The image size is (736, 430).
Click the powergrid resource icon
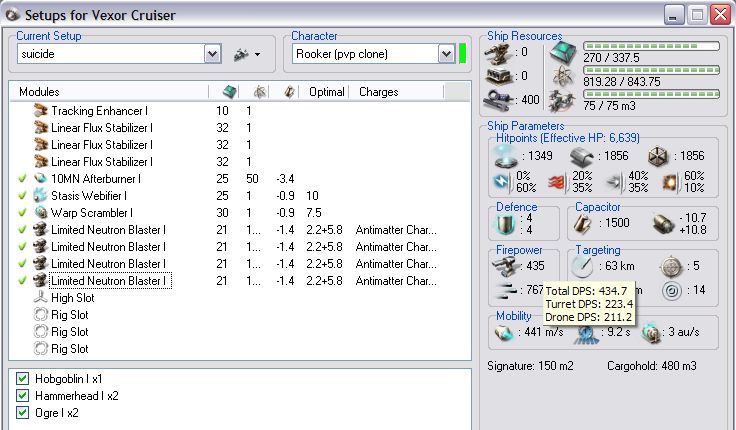562,76
